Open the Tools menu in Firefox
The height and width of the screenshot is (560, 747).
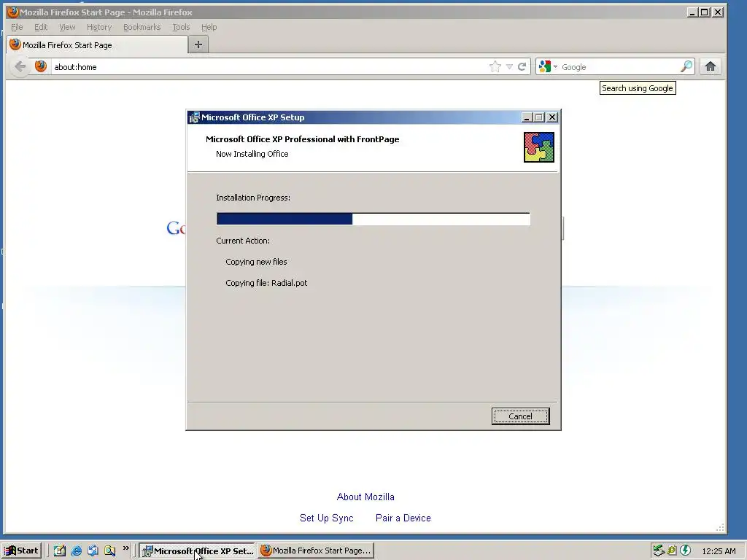181,27
